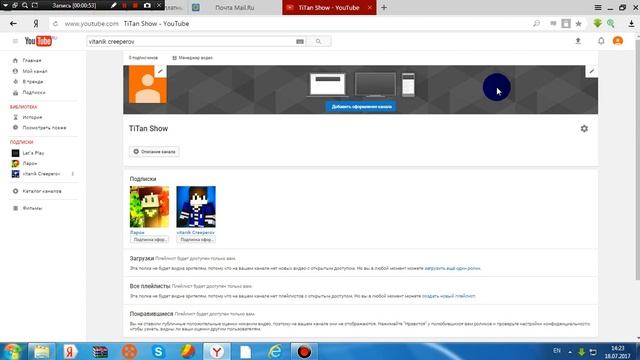Take snapshot with recorder camera icon
The width and height of the screenshot is (640, 360).
coord(147,5)
